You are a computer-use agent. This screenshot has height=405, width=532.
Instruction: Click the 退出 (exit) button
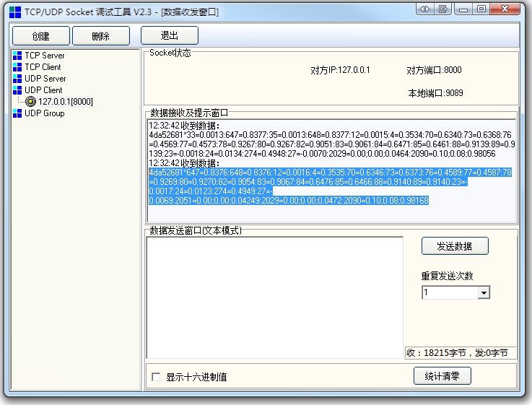(x=170, y=35)
